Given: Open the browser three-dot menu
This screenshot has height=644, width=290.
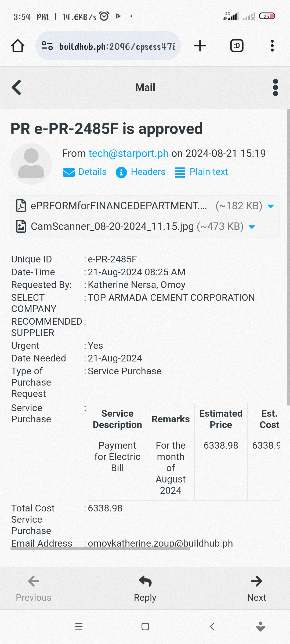Looking at the screenshot, I should [272, 46].
